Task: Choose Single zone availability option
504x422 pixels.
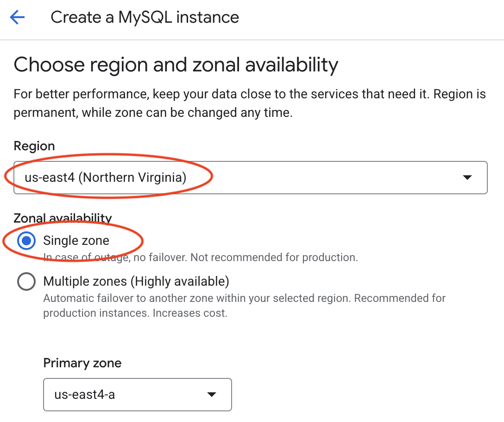Action: pos(27,241)
